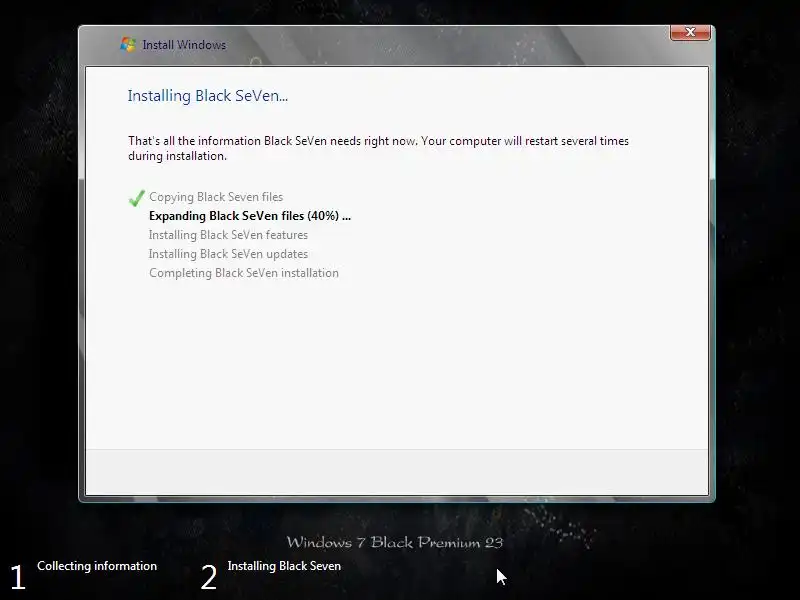Screen dimensions: 800x600
Task: Click 'Copying Black Seven files' step
Action: pyautogui.click(x=216, y=197)
